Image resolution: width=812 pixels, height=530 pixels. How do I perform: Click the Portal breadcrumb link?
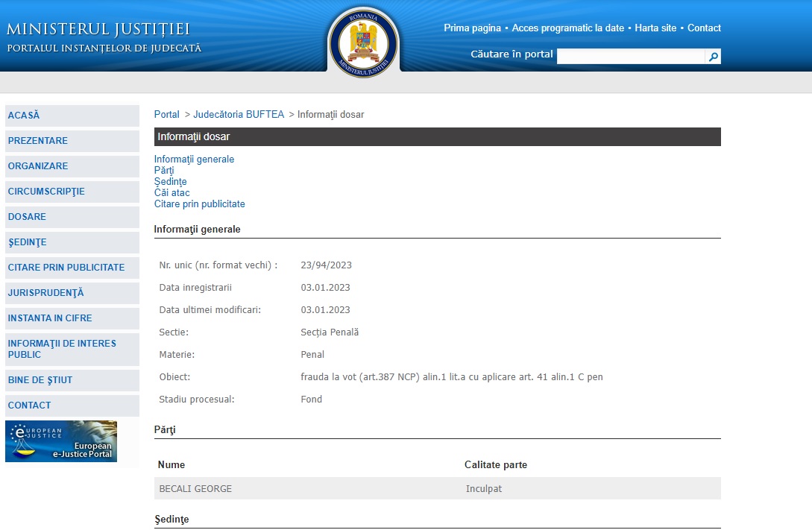tap(167, 114)
